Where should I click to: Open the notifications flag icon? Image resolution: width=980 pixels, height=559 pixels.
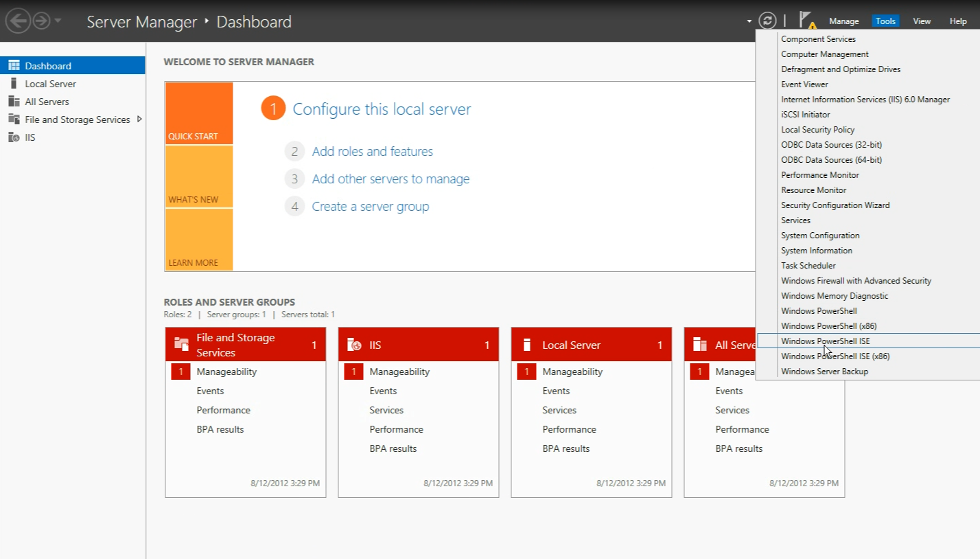(x=807, y=21)
